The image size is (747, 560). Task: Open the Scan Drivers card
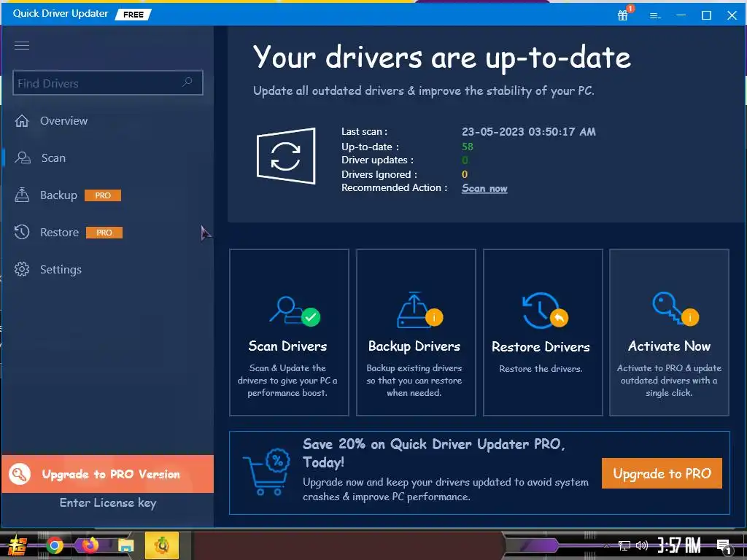tap(289, 332)
